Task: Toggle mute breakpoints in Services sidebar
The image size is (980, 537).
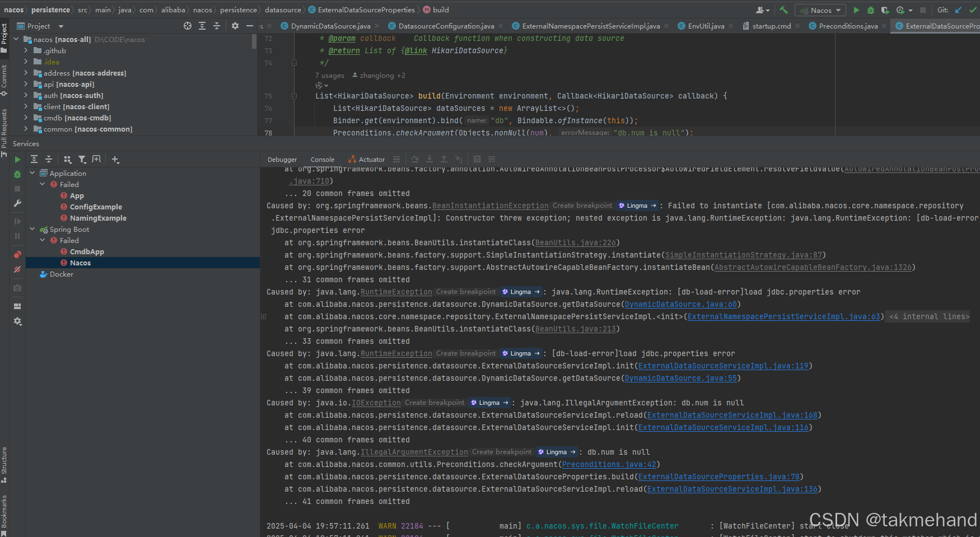Action: click(17, 269)
